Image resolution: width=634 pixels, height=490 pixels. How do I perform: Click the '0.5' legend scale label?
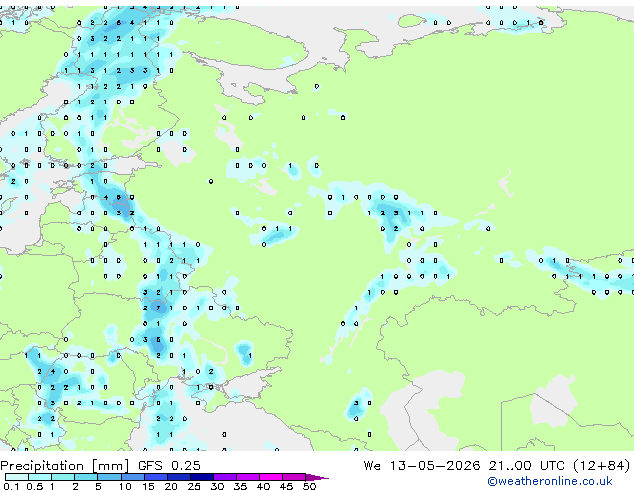coord(34,486)
